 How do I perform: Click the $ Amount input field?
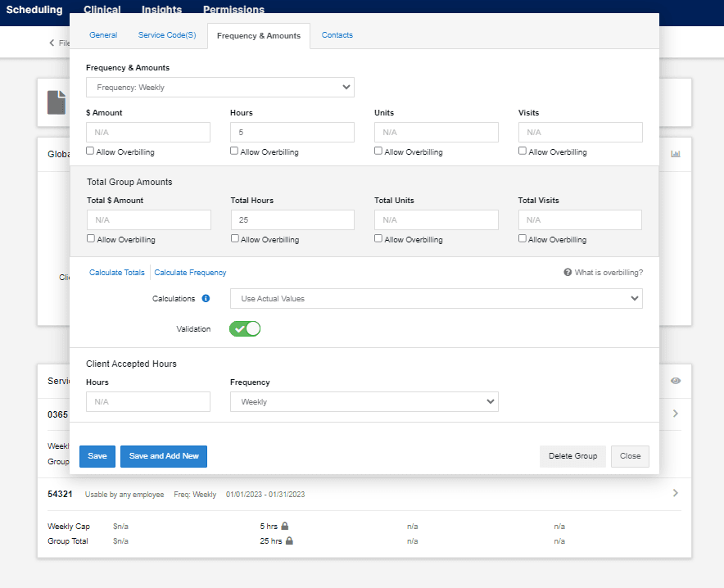[148, 132]
